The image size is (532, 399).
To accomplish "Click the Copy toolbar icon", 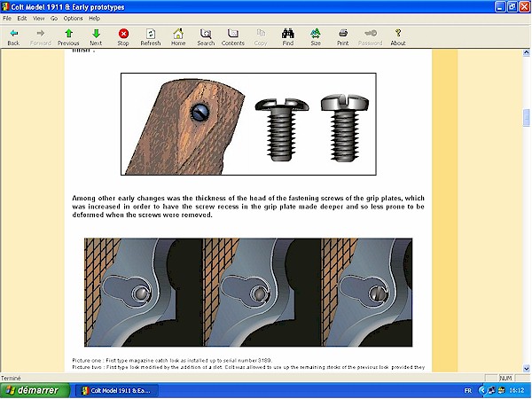I will tap(261, 34).
